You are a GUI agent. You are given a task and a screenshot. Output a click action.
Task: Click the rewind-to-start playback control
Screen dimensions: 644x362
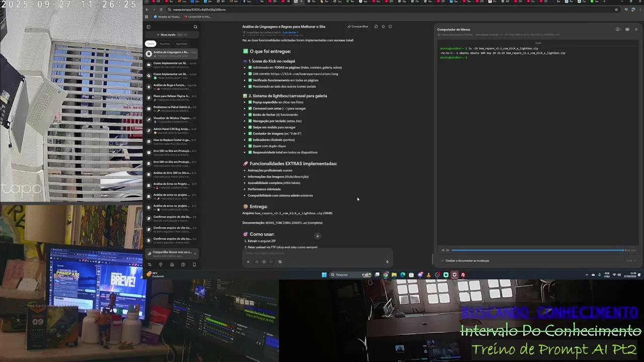[443, 250]
